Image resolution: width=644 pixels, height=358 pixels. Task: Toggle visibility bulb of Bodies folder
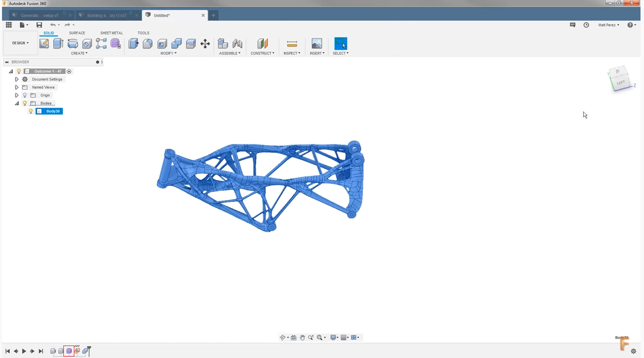(x=24, y=103)
